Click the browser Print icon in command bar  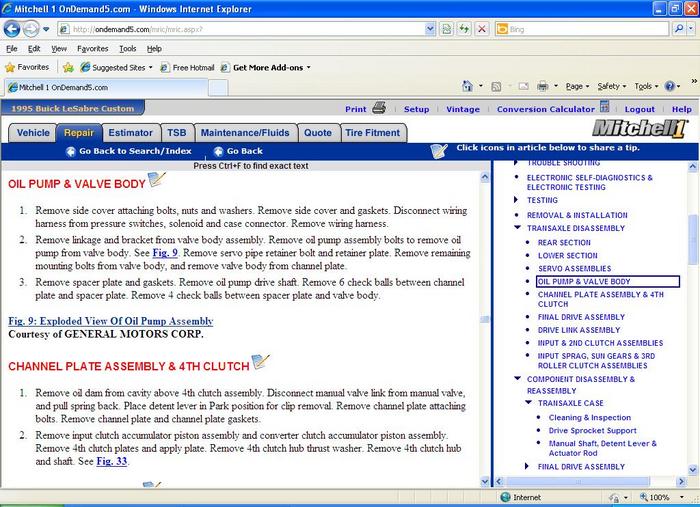point(543,86)
